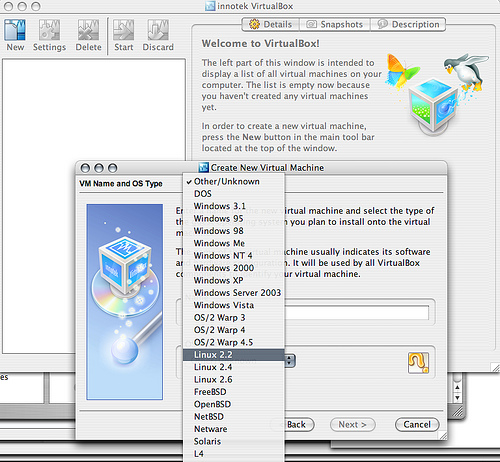Pick Windows 98 from the popup

[x=234, y=231]
